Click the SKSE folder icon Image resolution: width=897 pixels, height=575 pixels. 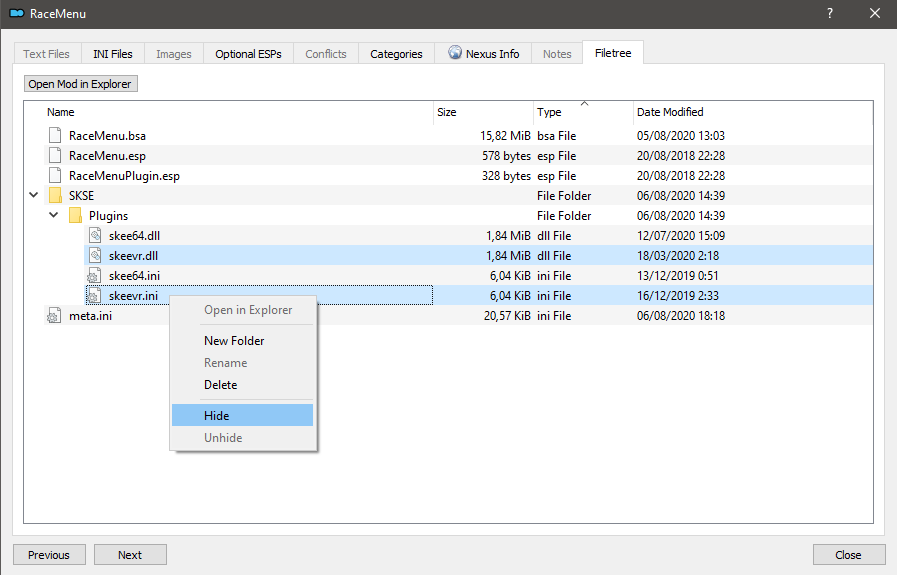pos(55,196)
